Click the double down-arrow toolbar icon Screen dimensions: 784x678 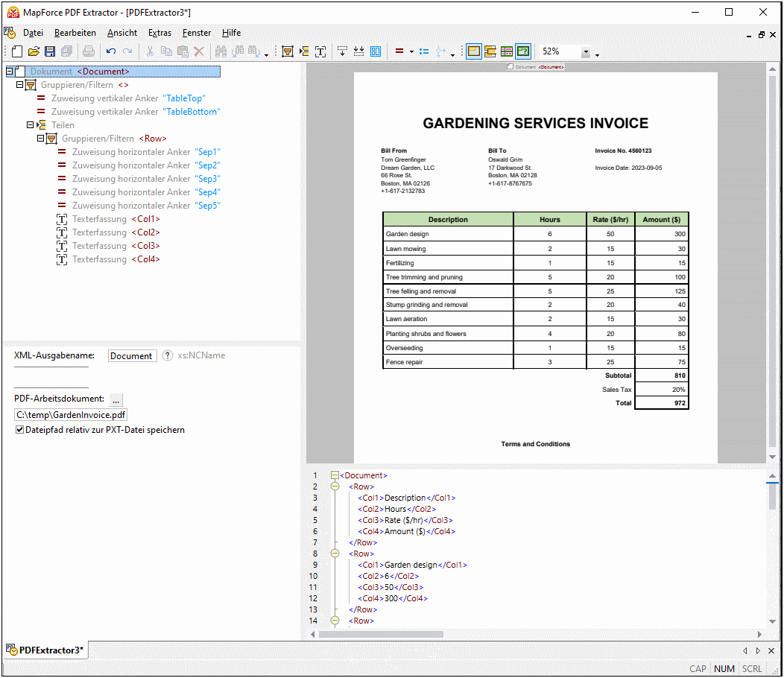(359, 51)
